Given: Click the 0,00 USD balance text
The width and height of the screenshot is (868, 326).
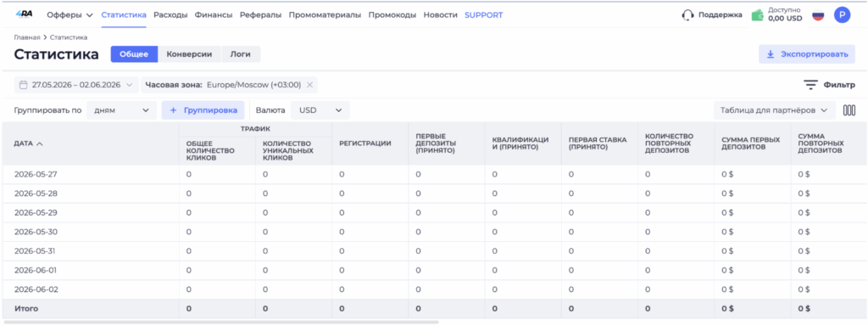Looking at the screenshot, I should click(785, 19).
